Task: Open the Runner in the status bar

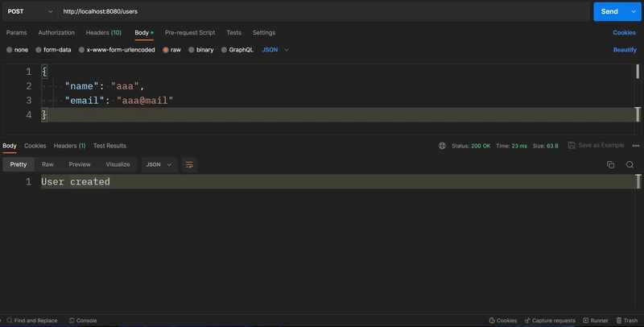Action: click(596, 321)
